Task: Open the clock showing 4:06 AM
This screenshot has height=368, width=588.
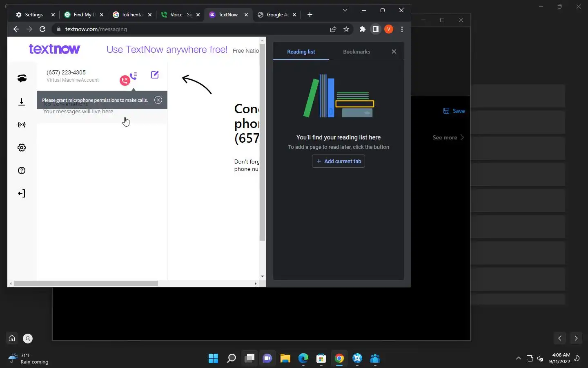Action: coord(560,358)
